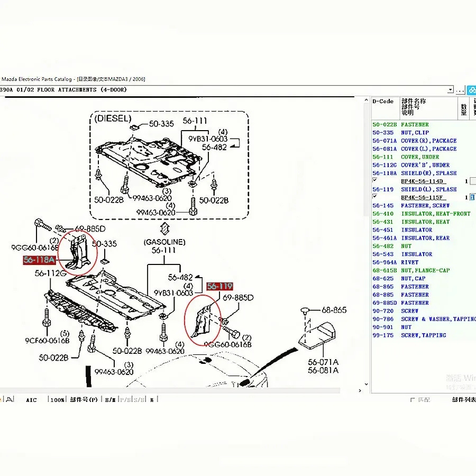Click the stamp icon in the status bar
Image resolution: width=476 pixels, height=476 pixels.
[10, 399]
